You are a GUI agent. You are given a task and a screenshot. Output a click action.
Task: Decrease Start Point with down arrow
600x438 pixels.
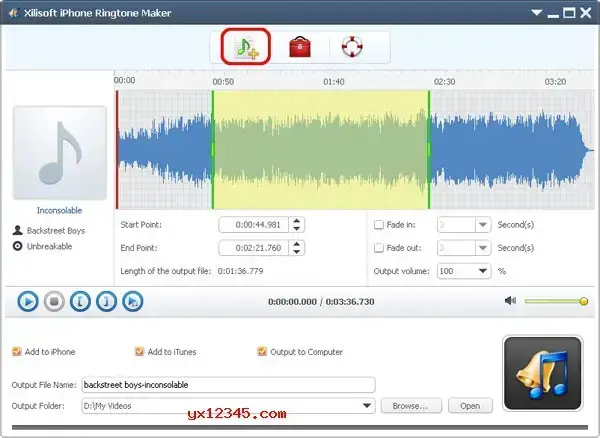pos(297,228)
